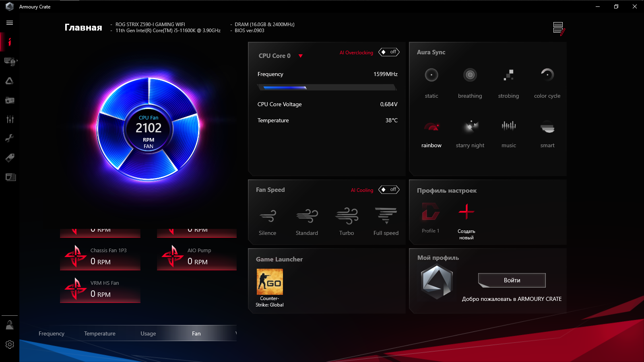Enable AI Cooling with its toggle
644x362 pixels.
(x=388, y=189)
